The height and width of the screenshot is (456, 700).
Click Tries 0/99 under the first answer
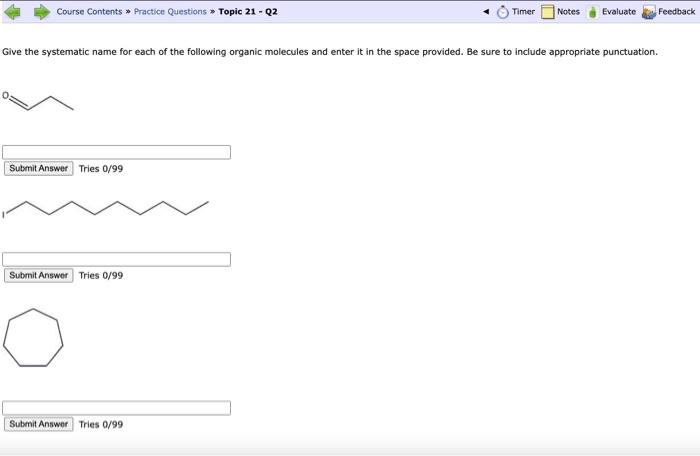coord(101,169)
